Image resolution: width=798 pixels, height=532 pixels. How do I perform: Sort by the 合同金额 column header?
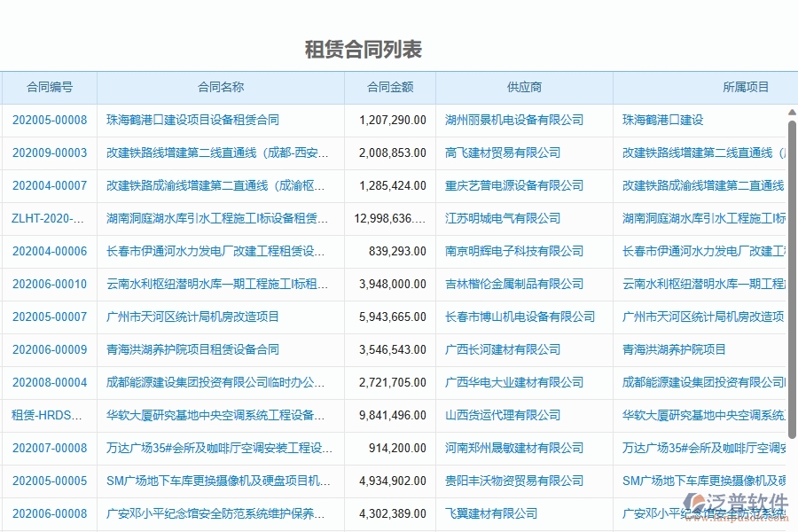point(388,87)
